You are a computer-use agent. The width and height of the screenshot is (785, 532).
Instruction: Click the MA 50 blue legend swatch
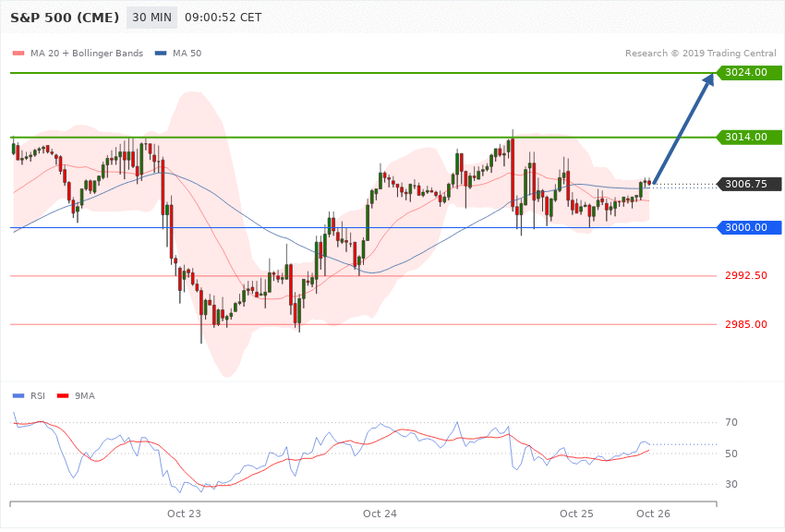[161, 53]
